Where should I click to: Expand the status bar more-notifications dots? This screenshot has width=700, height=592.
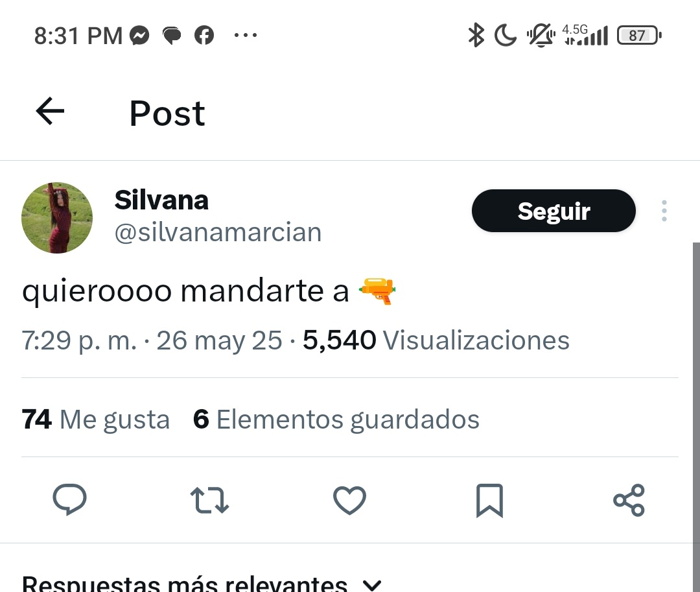click(246, 35)
